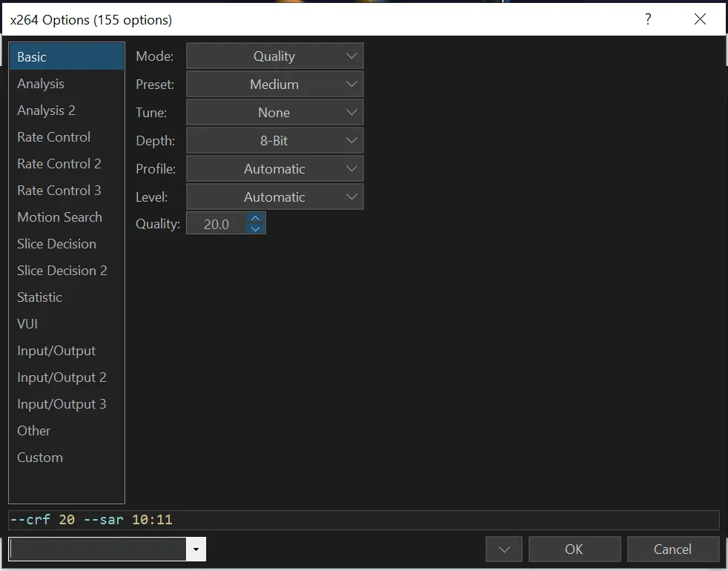This screenshot has width=728, height=571.
Task: Expand the search box dropdown arrow
Action: [196, 549]
